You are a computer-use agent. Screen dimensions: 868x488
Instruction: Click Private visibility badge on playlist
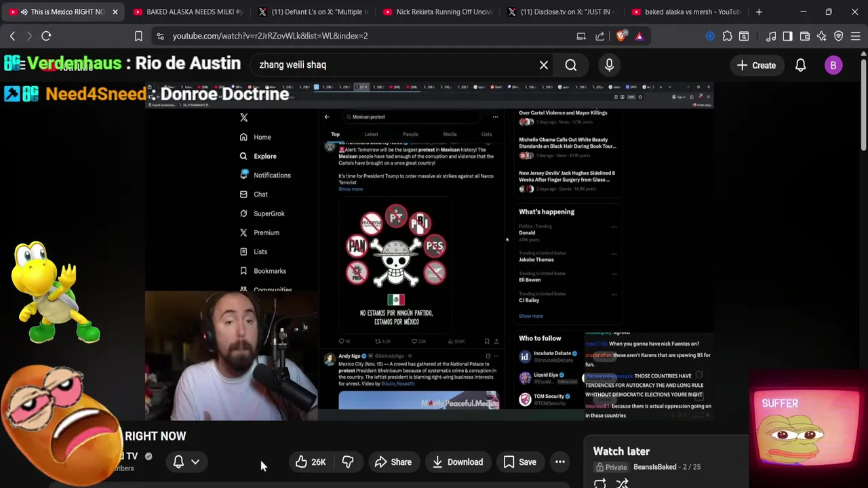(x=612, y=467)
